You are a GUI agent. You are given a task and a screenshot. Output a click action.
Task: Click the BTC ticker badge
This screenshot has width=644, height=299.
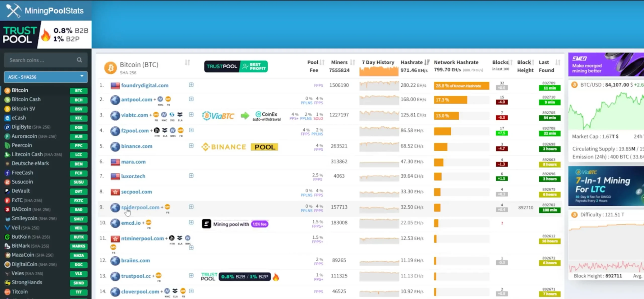(x=78, y=91)
